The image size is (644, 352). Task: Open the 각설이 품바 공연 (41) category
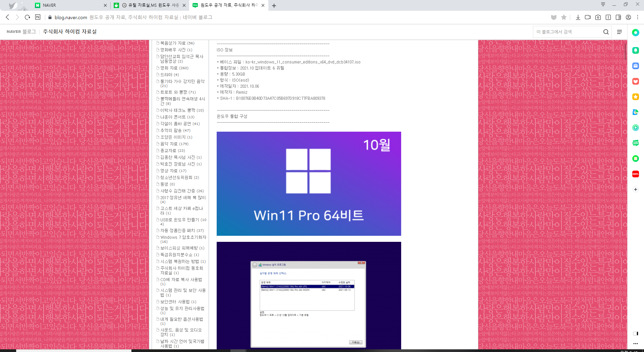[x=180, y=124]
